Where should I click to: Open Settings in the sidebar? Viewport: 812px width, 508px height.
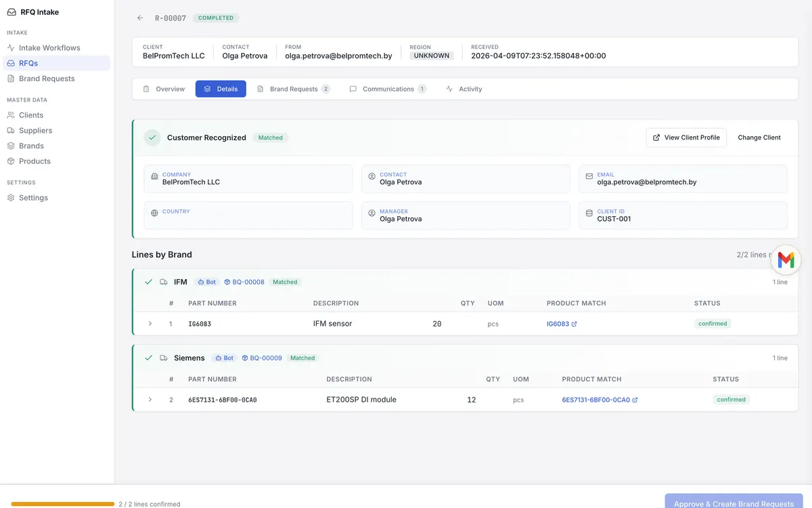tap(55, 198)
